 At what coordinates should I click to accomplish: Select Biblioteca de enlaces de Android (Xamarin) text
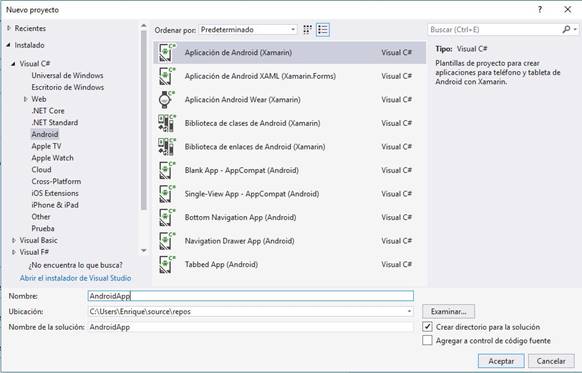[x=255, y=147]
